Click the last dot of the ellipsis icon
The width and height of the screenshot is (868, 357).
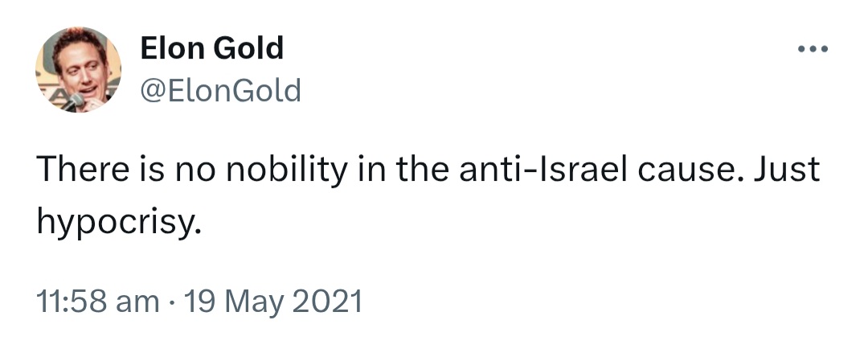[825, 49]
